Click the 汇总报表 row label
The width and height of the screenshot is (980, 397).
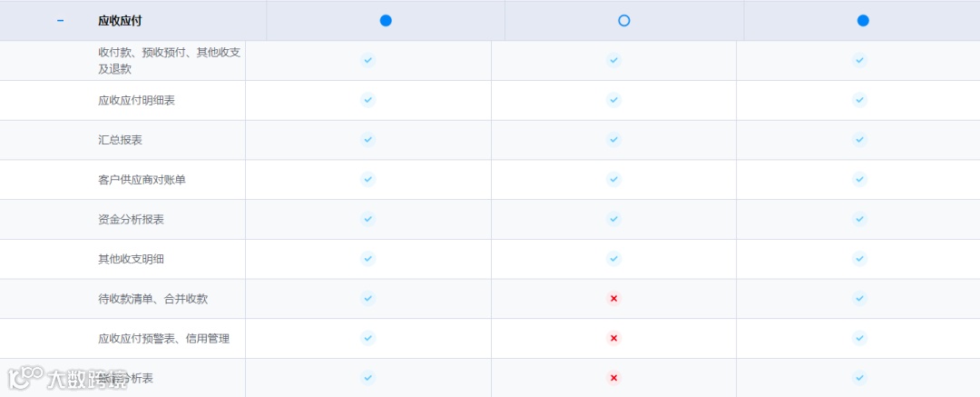[x=120, y=140]
